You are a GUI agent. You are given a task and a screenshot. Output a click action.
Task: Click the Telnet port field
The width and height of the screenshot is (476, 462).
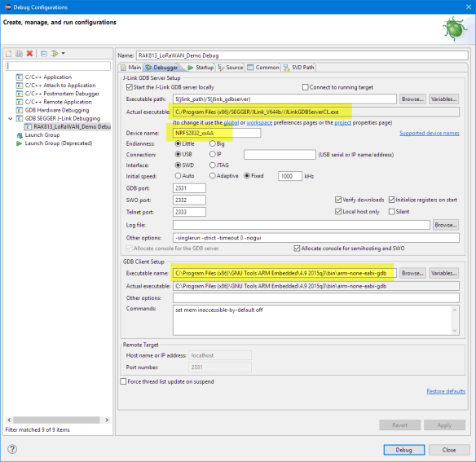click(x=189, y=212)
